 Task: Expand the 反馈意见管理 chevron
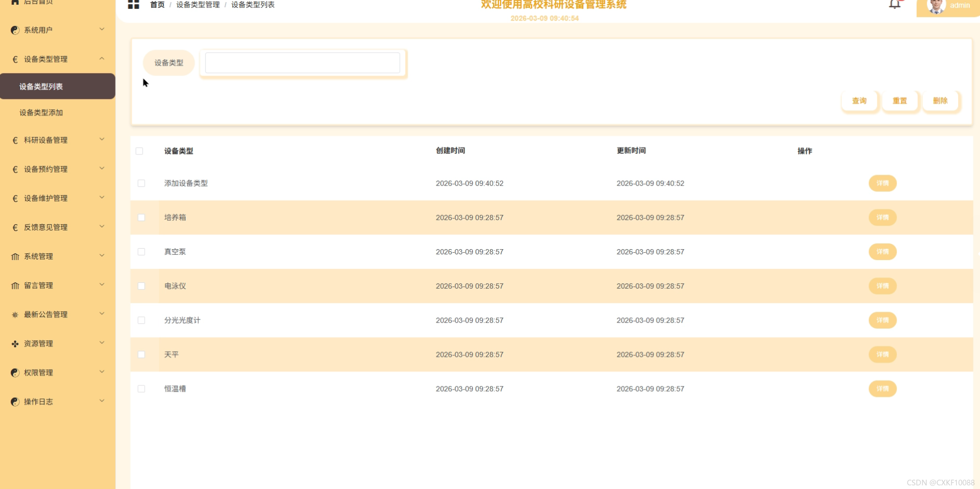[102, 226]
